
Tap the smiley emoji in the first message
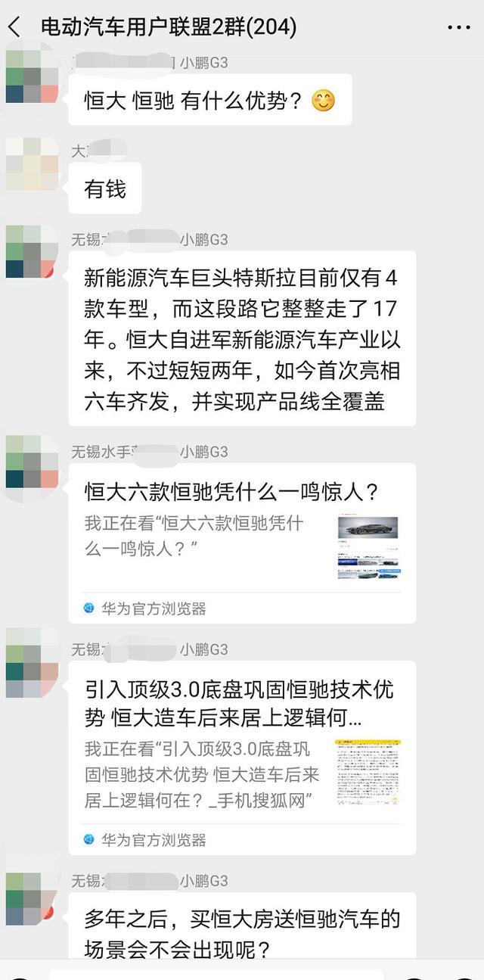click(x=323, y=101)
